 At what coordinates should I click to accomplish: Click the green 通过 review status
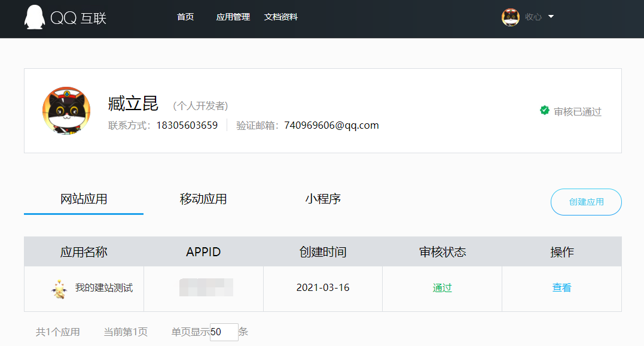click(442, 288)
